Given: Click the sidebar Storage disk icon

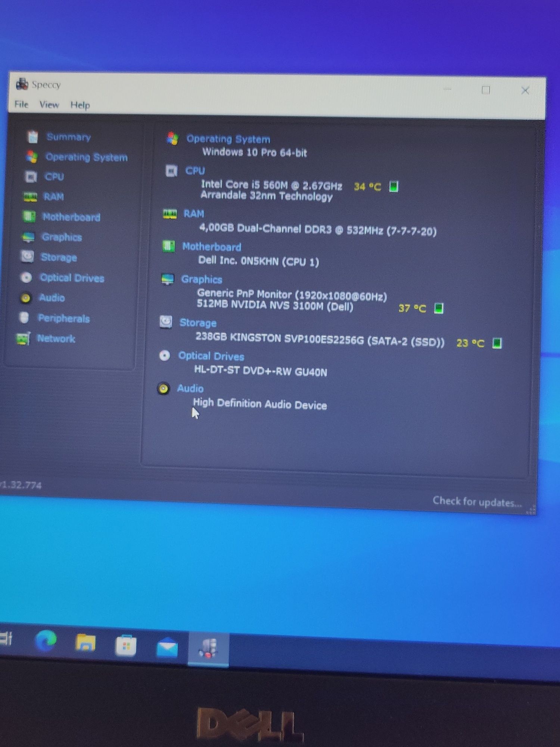Looking at the screenshot, I should (x=27, y=257).
